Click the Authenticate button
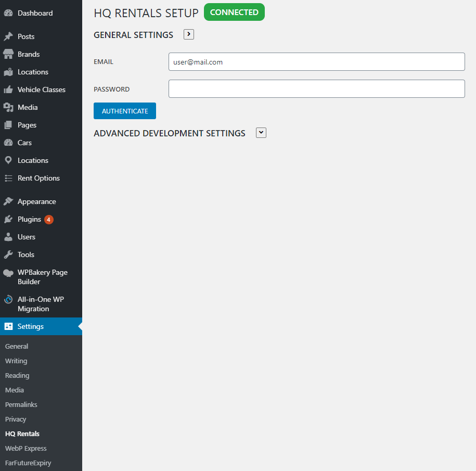Viewport: 476px width, 471px height. (x=125, y=111)
